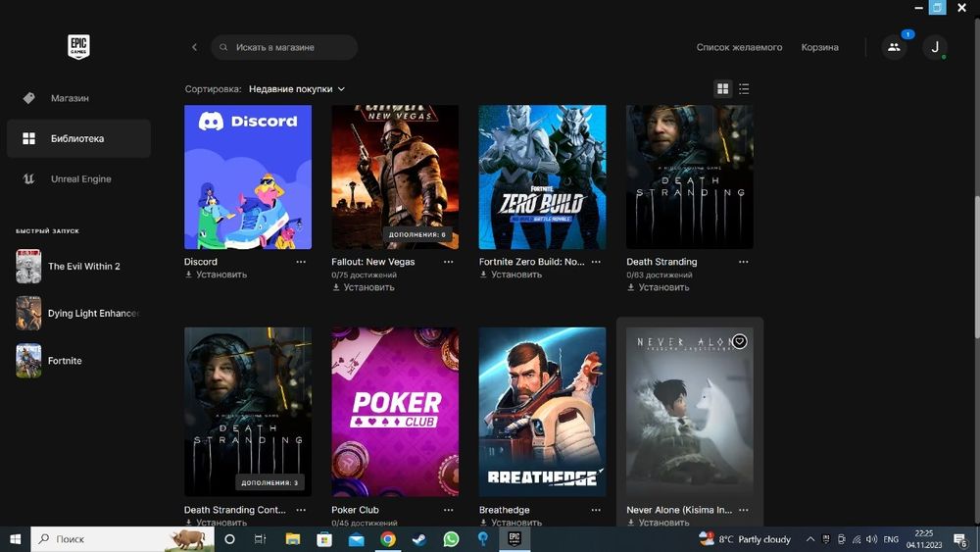Click the Epic Games logo
This screenshot has height=552, width=980.
tap(78, 47)
